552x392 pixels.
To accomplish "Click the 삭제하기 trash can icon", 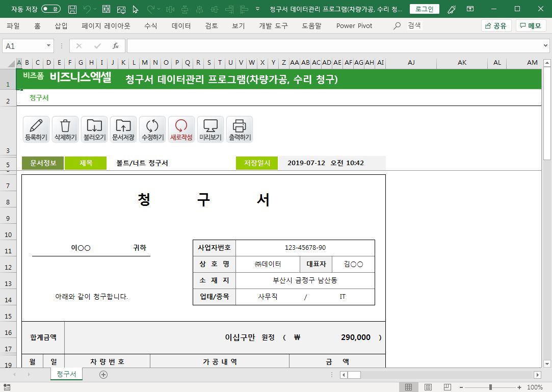I will [x=65, y=129].
